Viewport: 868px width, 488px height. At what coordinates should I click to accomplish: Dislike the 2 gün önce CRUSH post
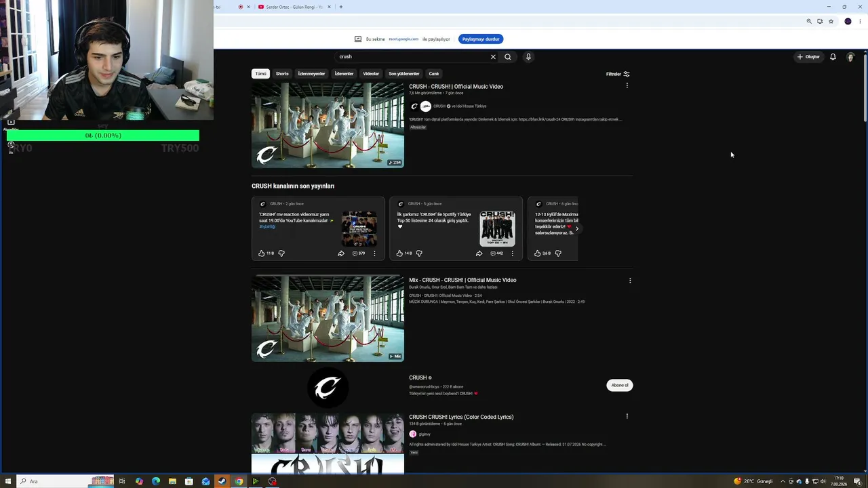coord(281,253)
